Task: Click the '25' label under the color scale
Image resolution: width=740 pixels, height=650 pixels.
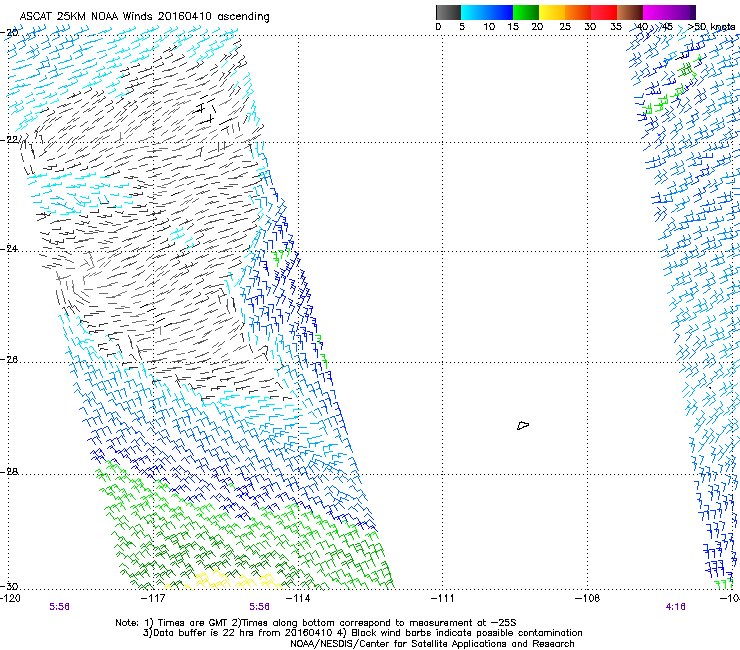Action: click(x=565, y=27)
